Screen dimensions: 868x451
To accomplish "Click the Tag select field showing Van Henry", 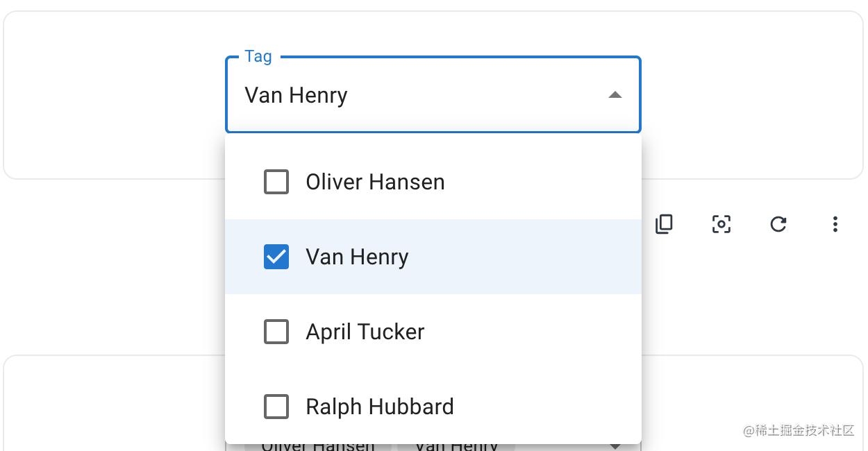I will click(x=417, y=95).
